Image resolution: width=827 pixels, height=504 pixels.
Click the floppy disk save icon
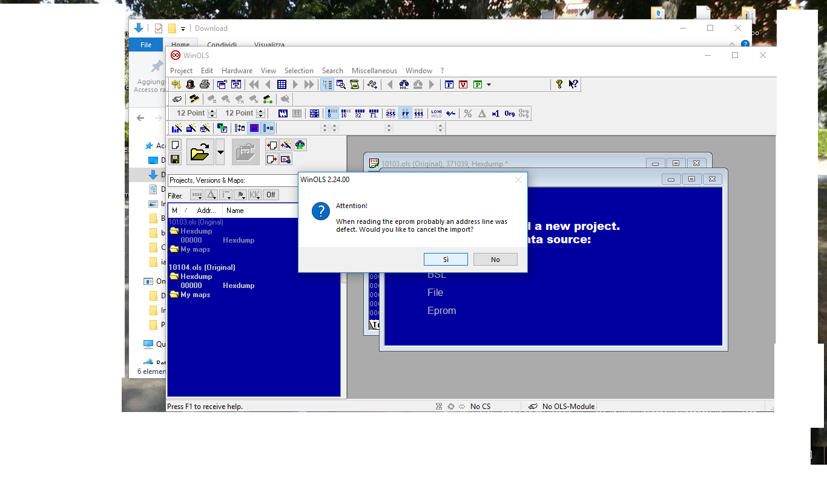coord(175,159)
